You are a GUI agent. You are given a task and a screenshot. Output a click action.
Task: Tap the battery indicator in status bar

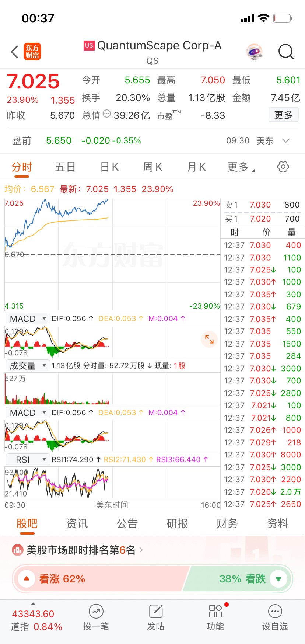283,18
